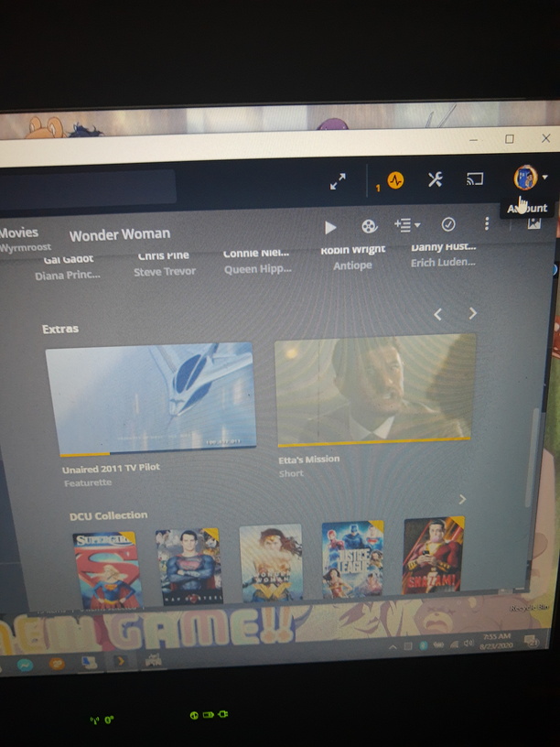Show hidden tray icons chevron
This screenshot has height=747, width=560.
(393, 647)
